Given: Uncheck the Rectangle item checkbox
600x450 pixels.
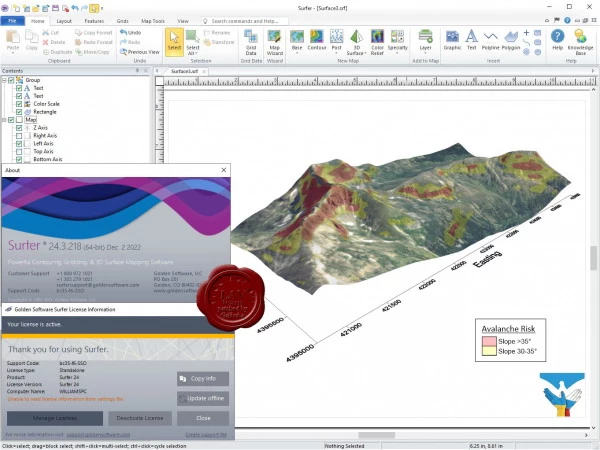Looking at the screenshot, I should [x=19, y=112].
